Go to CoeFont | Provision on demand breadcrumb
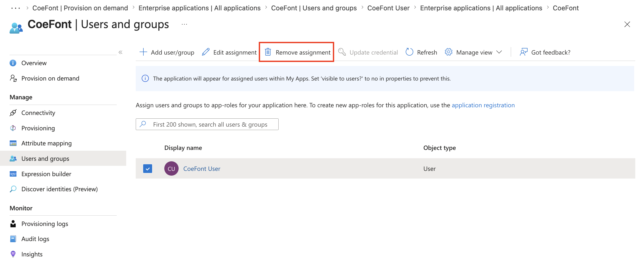 pyautogui.click(x=80, y=8)
